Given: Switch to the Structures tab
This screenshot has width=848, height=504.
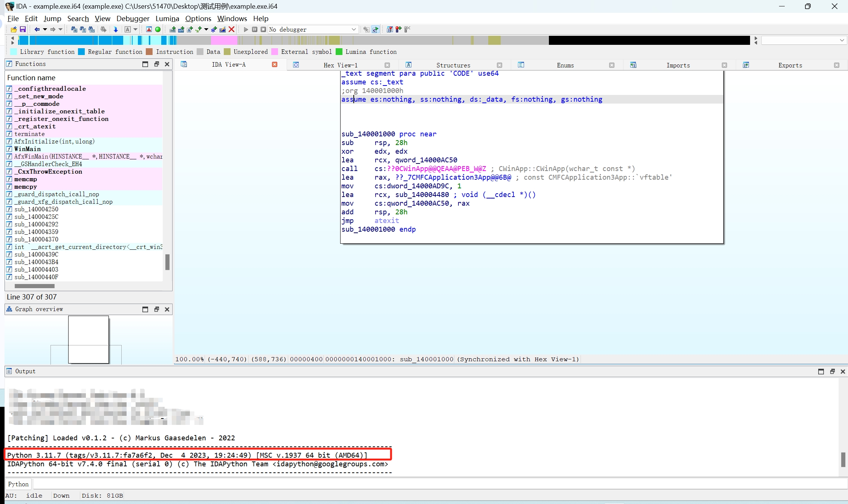Looking at the screenshot, I should tap(453, 65).
